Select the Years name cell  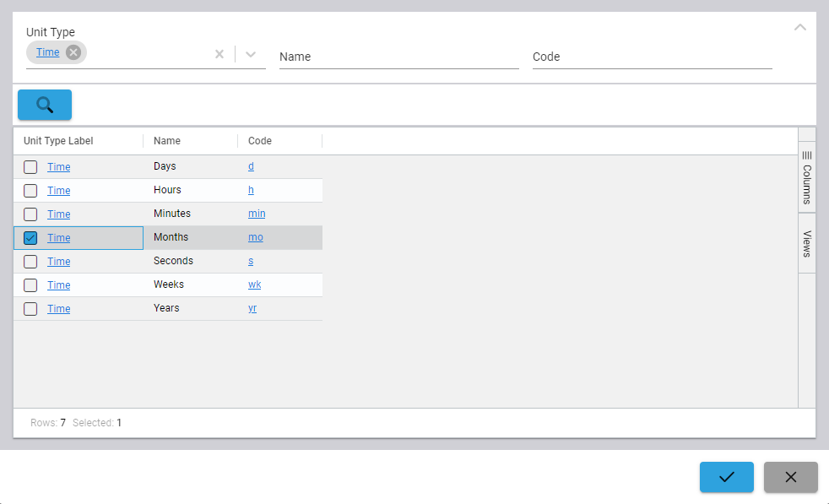[190, 308]
